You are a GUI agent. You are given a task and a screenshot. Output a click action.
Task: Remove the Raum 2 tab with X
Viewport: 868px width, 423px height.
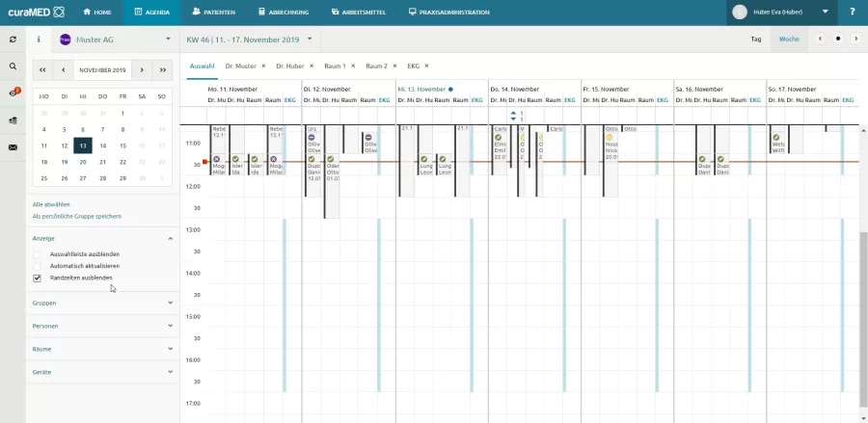[394, 66]
